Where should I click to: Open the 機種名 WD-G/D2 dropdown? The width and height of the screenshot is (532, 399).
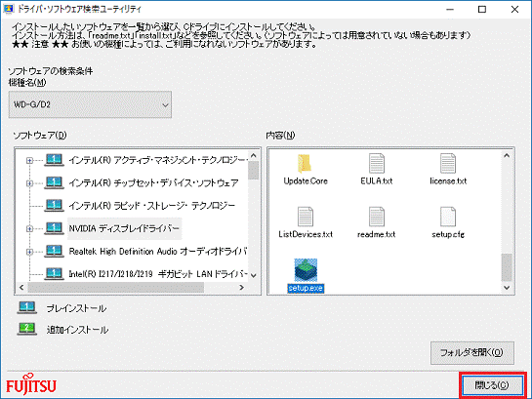tap(90, 104)
